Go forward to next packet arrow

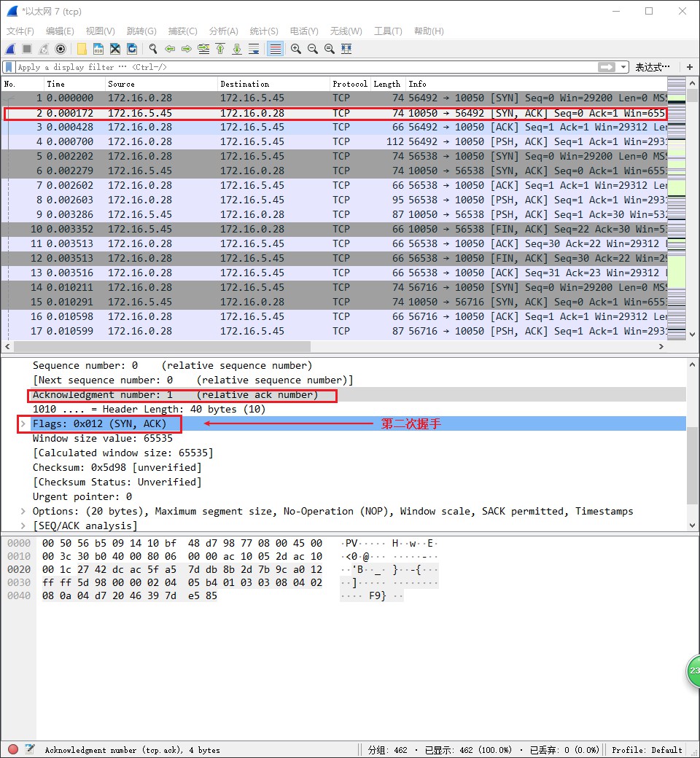tap(186, 49)
